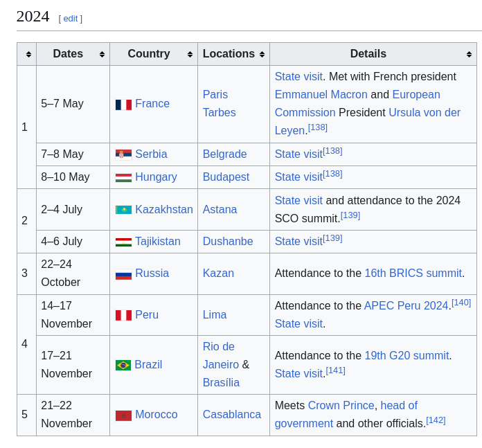This screenshot has height=448, width=482.
Task: Click the Brazil flag icon
Action: tap(123, 365)
